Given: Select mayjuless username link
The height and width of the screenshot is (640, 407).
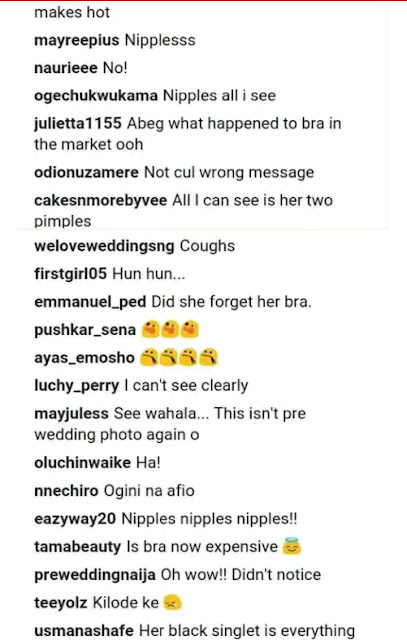Looking at the screenshot, I should (71, 414).
